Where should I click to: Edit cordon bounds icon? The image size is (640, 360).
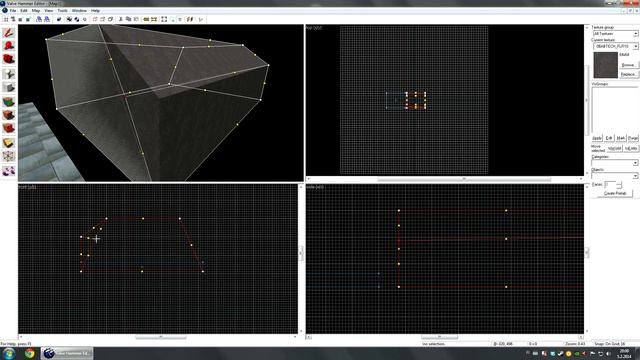click(154, 19)
